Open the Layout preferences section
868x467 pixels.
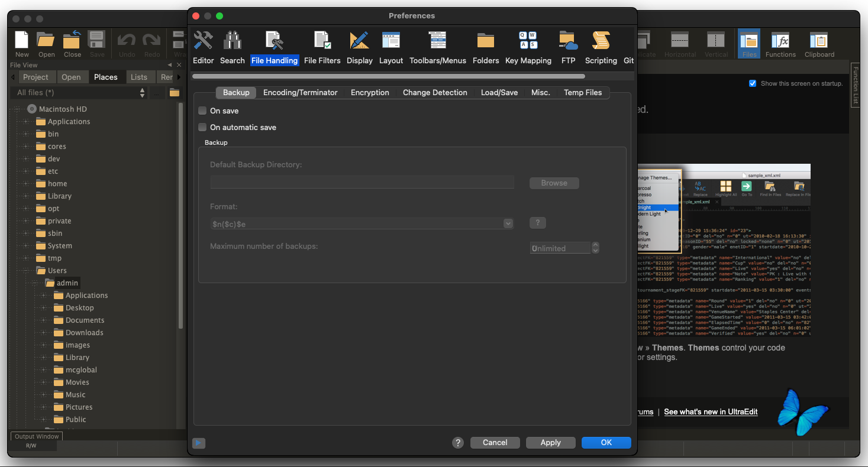pyautogui.click(x=391, y=47)
